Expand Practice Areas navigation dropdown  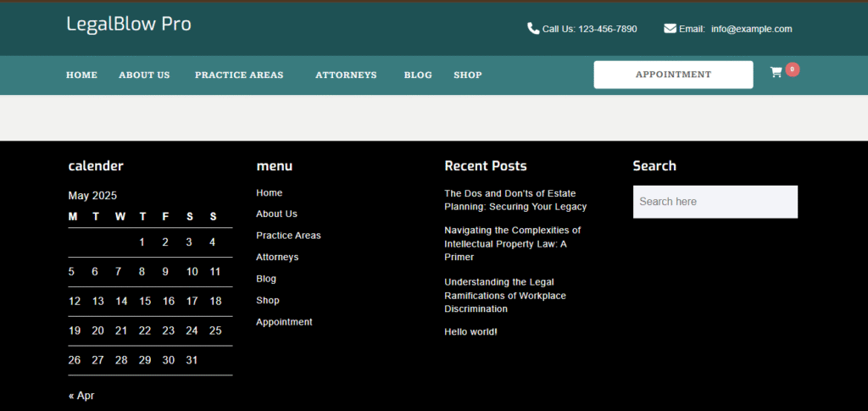pyautogui.click(x=239, y=75)
